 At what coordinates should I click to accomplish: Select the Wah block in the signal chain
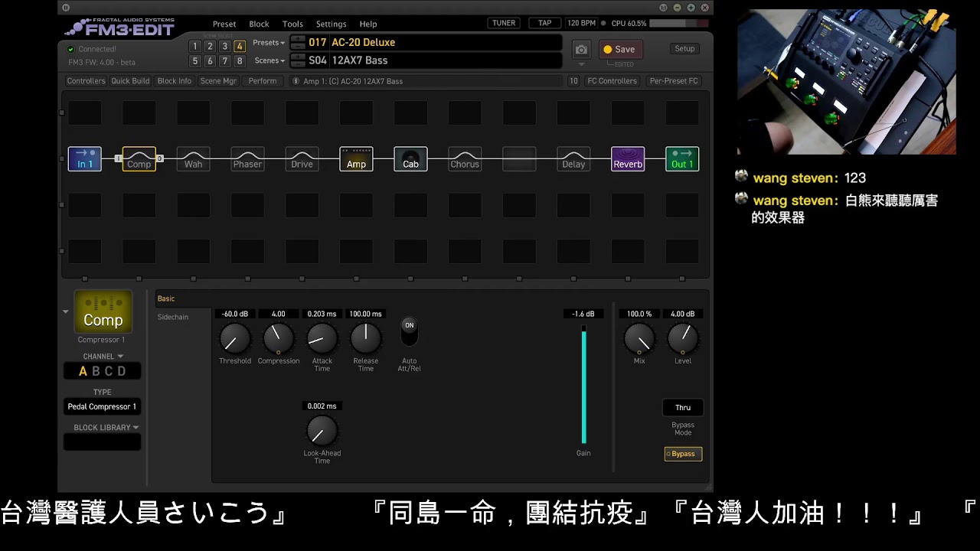click(x=193, y=159)
